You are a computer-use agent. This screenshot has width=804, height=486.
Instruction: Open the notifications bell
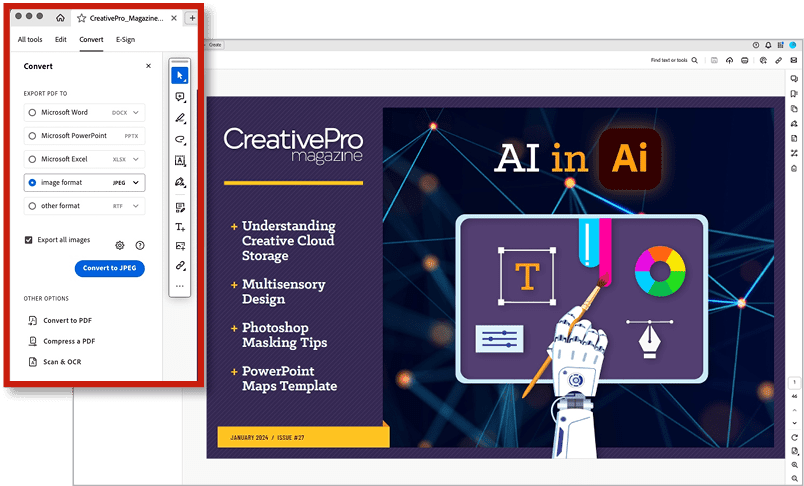(x=768, y=45)
